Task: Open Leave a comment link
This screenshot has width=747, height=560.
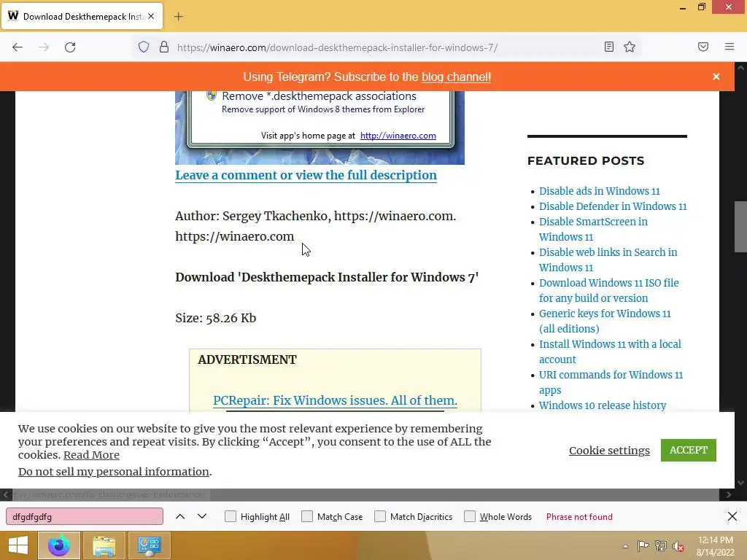Action: pos(306,175)
